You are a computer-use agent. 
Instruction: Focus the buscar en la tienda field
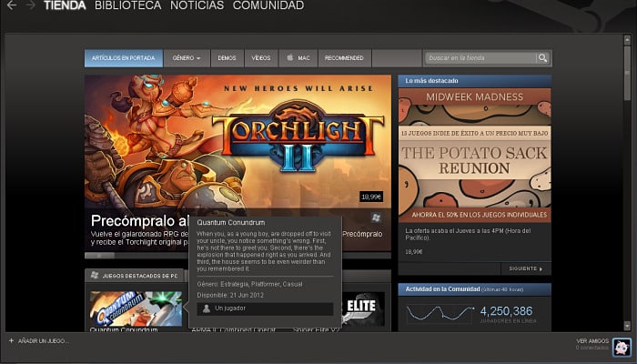tap(481, 58)
